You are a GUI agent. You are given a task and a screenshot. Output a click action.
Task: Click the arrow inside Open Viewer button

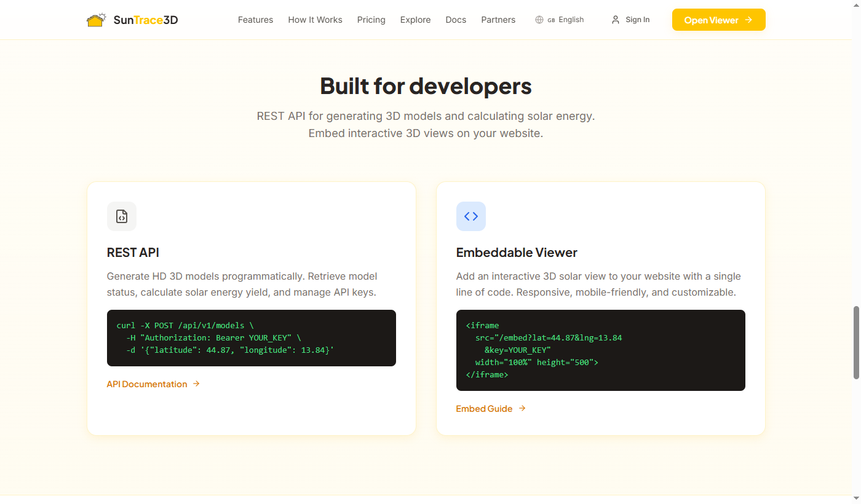coord(749,20)
